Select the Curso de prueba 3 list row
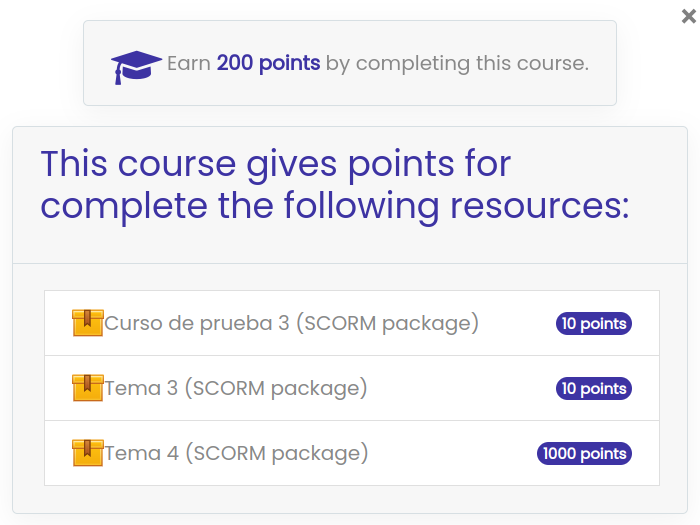The image size is (700, 525). (352, 323)
